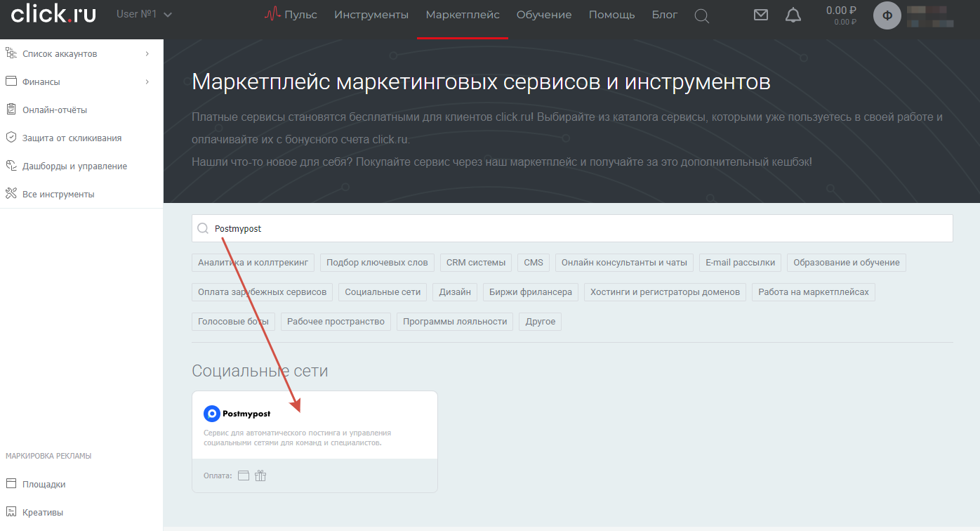980x531 pixels.
Task: Click the Площадки sidebar icon
Action: [x=11, y=484]
